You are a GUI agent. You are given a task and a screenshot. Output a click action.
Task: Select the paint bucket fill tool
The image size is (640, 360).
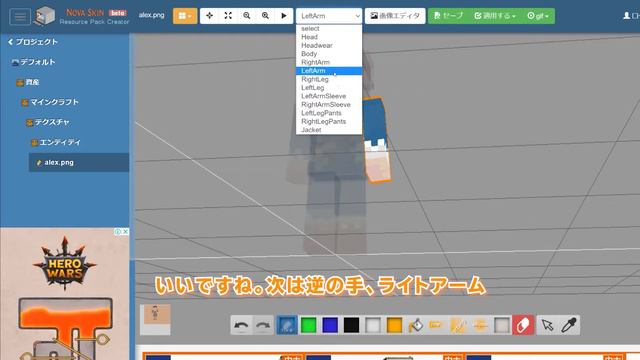point(416,325)
